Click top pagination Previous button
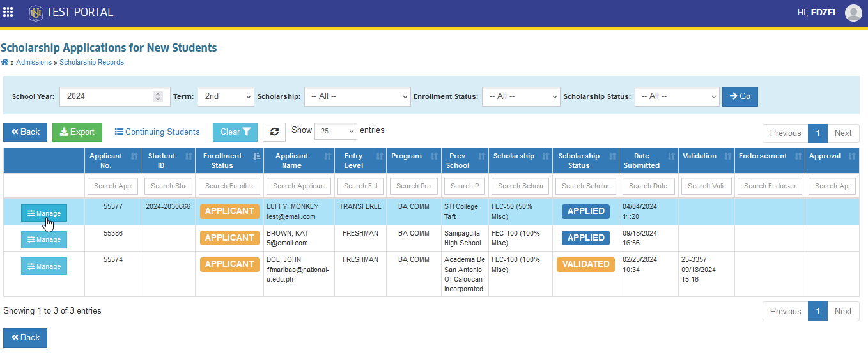 [x=786, y=133]
